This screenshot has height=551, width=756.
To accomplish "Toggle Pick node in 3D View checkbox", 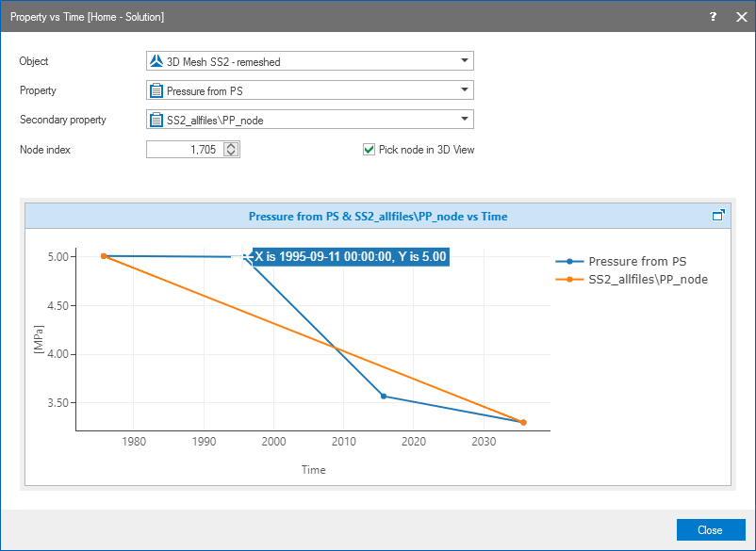I will 370,150.
